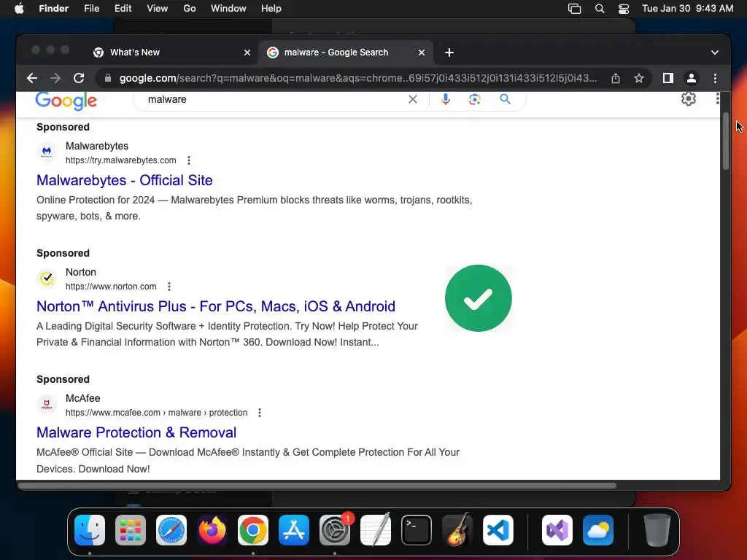This screenshot has height=560, width=747.
Task: Open Control Center in the menu bar
Action: click(624, 9)
